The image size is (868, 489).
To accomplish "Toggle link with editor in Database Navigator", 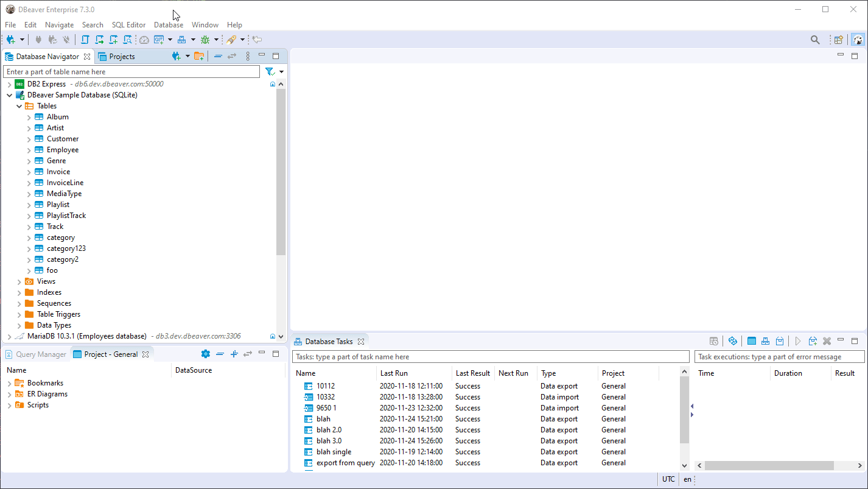I will [x=231, y=55].
